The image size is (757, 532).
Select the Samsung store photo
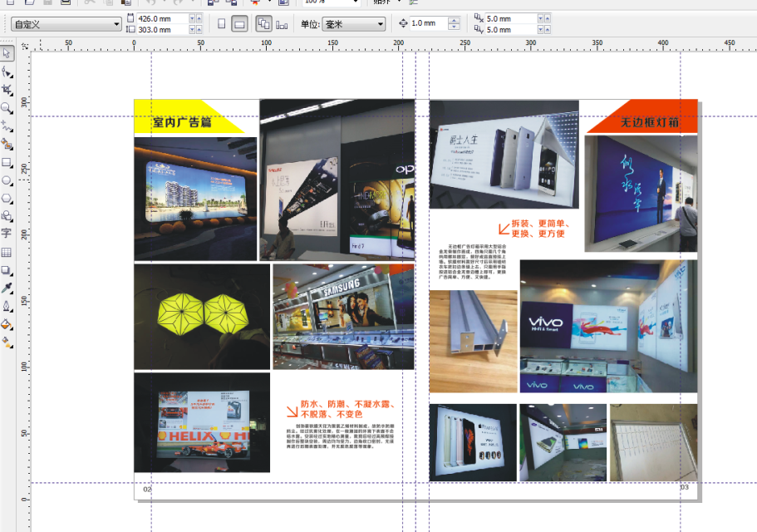344,317
